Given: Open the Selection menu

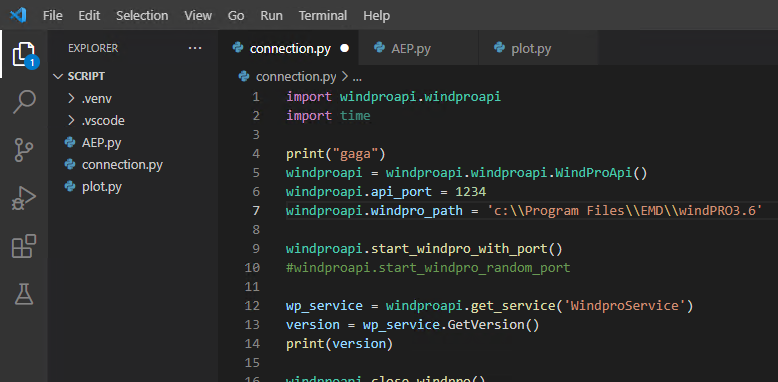Looking at the screenshot, I should click(x=142, y=15).
